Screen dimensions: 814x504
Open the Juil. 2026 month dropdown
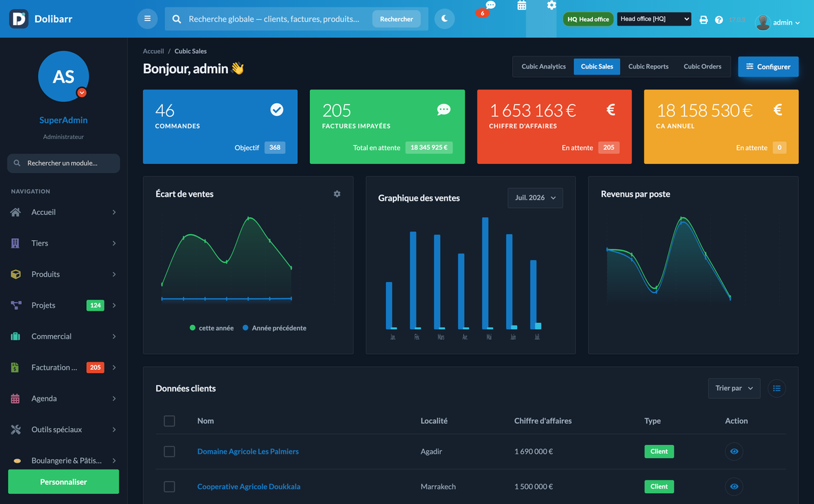pos(535,198)
